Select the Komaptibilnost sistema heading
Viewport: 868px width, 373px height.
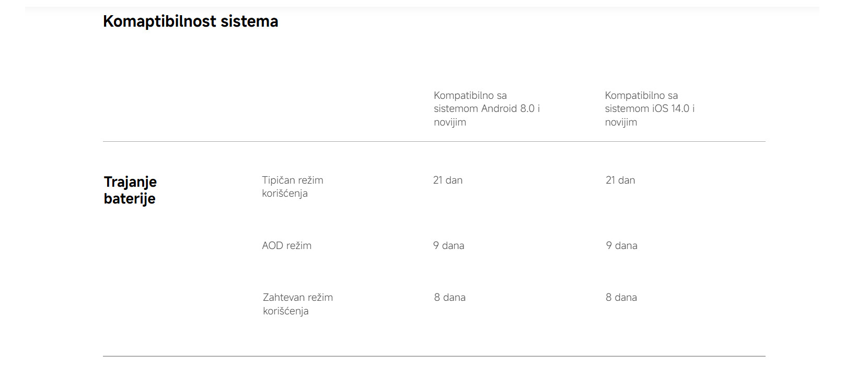pyautogui.click(x=190, y=21)
